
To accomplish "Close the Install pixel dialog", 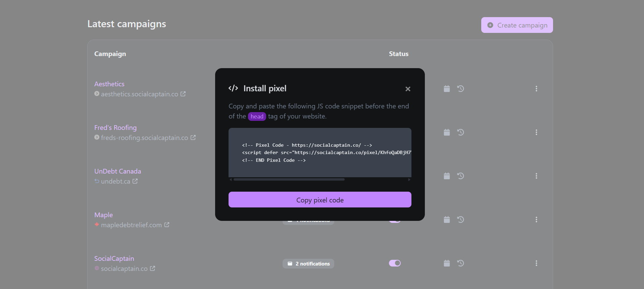I will coord(408,89).
